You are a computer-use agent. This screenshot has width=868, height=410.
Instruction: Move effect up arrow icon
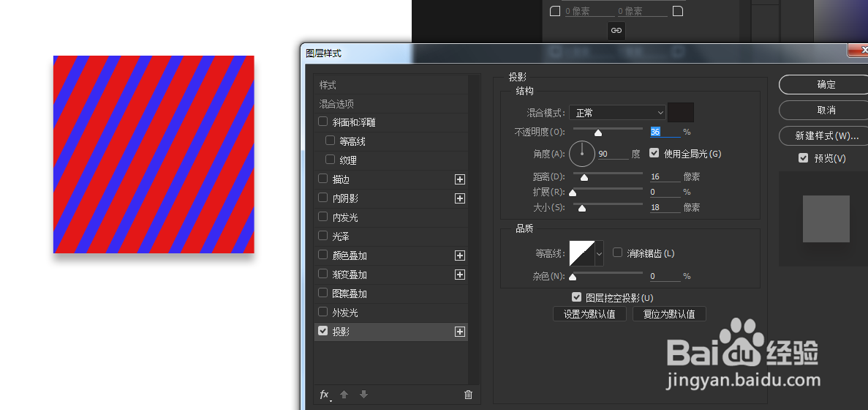(344, 395)
